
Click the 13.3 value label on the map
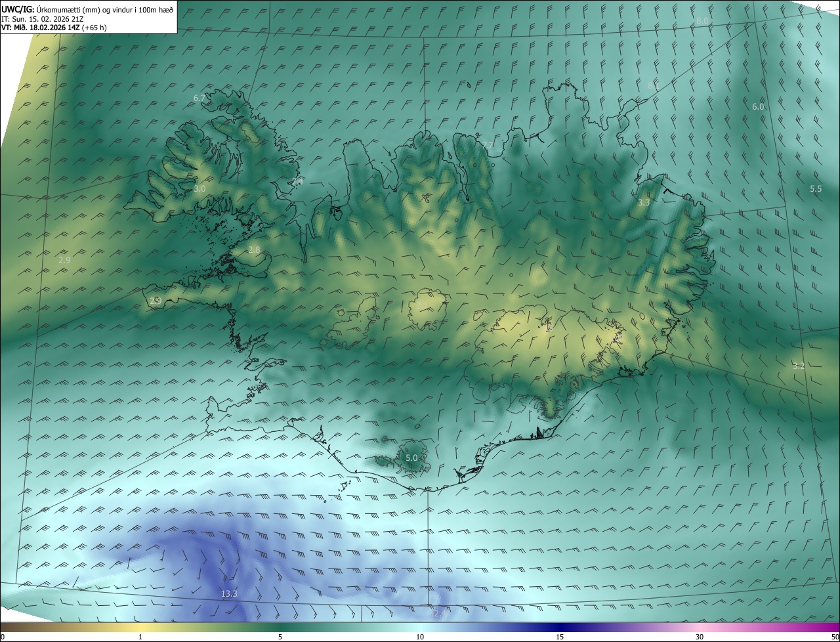229,594
